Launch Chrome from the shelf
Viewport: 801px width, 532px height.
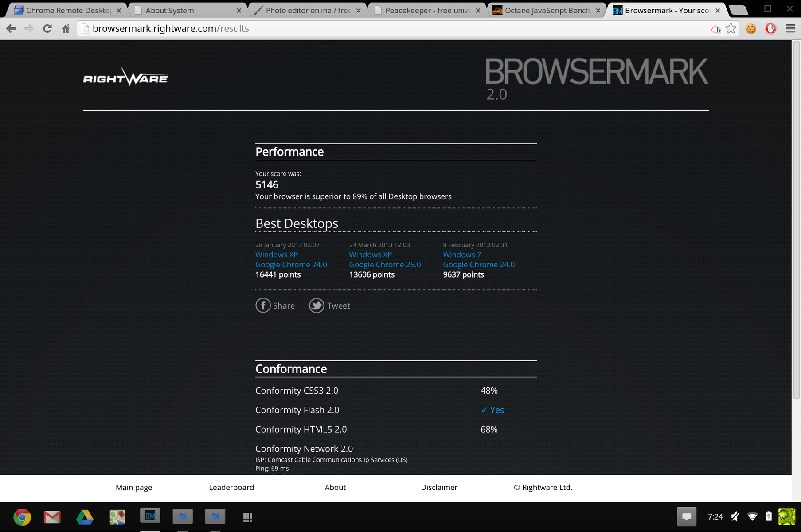(x=22, y=517)
